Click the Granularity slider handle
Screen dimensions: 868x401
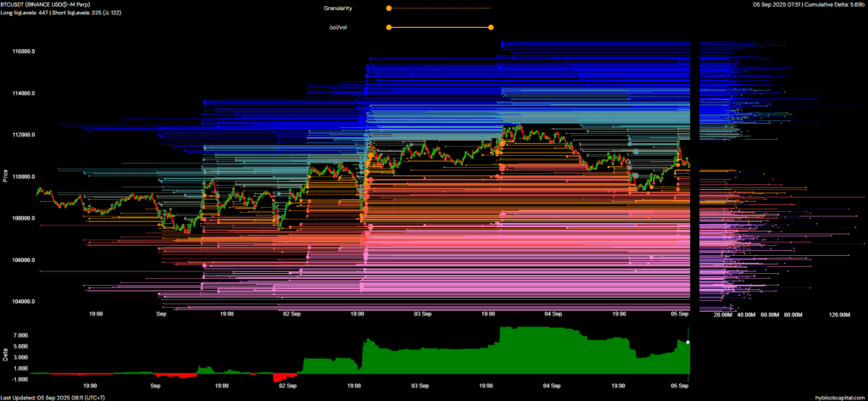[x=388, y=8]
